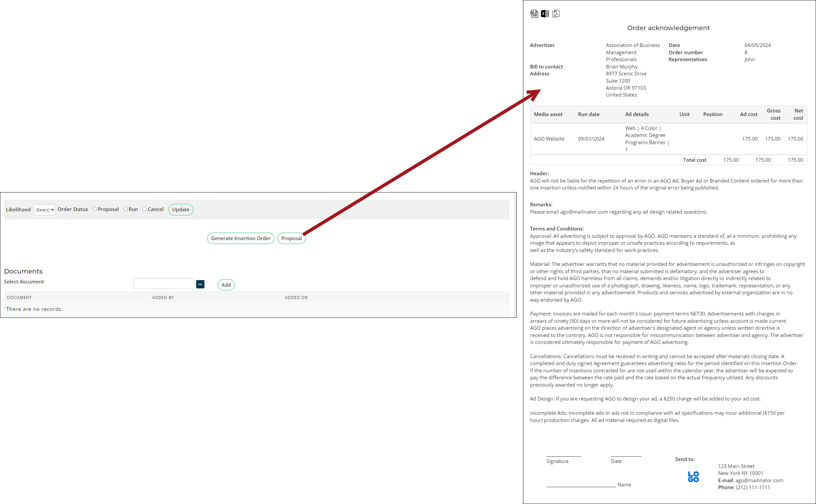816x504 pixels.
Task: Click the ADDED BY column header
Action: pyautogui.click(x=163, y=297)
